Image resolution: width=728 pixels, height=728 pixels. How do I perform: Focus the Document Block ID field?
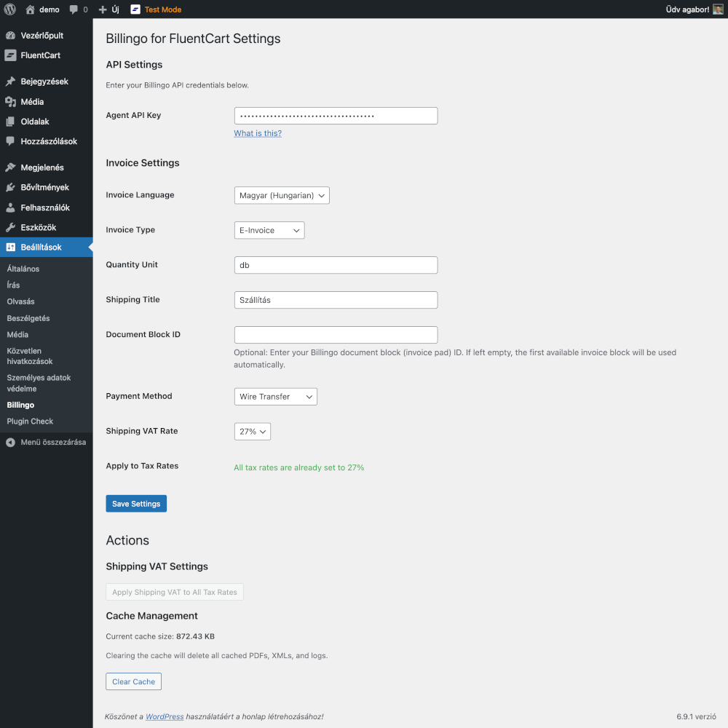[335, 334]
